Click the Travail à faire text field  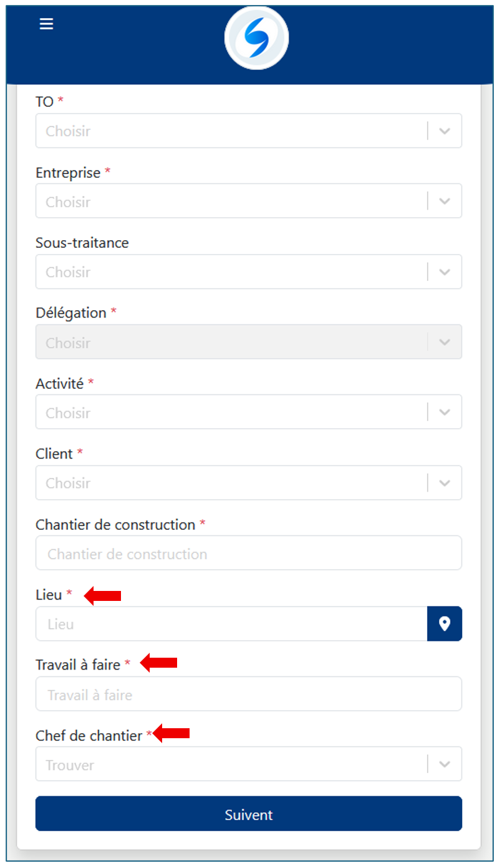(x=248, y=695)
